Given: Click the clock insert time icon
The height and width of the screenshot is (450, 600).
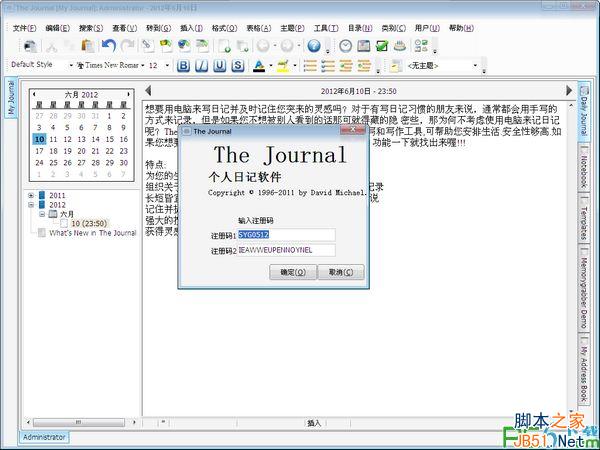Looking at the screenshot, I should click(x=345, y=46).
